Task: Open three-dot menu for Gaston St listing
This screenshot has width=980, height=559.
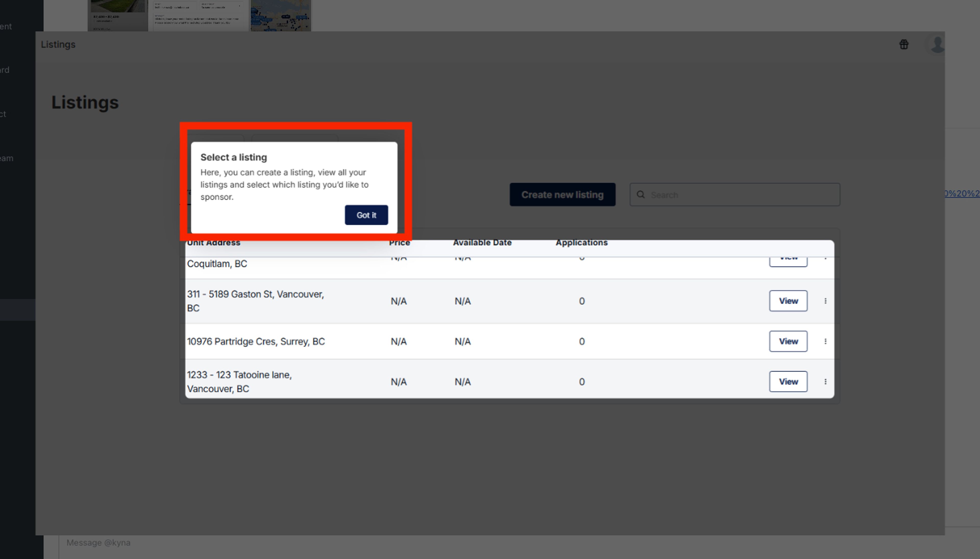Action: pos(825,301)
